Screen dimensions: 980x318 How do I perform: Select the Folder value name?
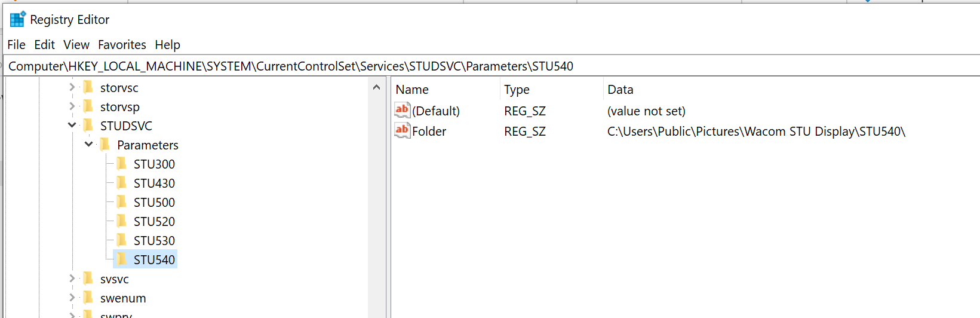coord(429,132)
